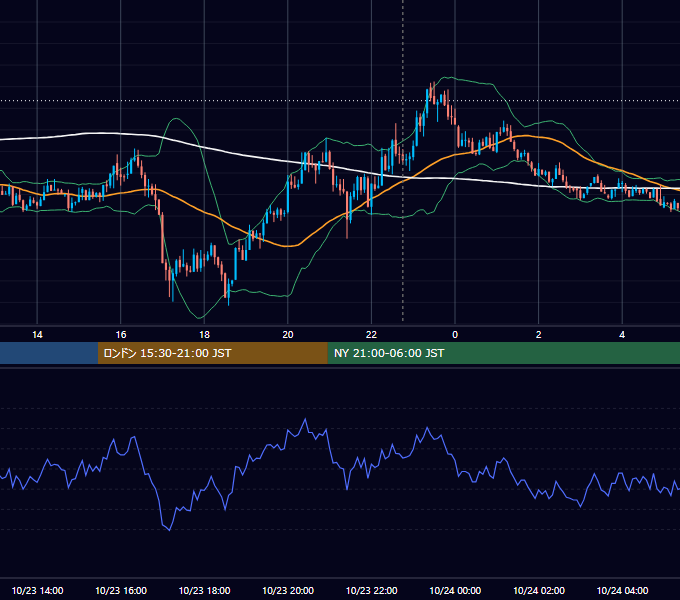Select the ロンドン 15:30-21:00 JST session bar
Screen dimensions: 680x600
(212, 353)
